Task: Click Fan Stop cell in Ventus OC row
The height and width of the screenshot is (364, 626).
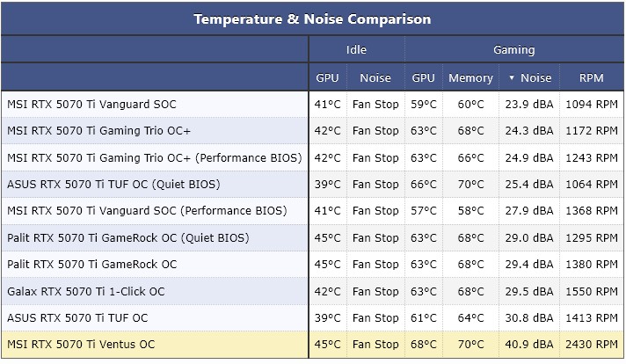Action: click(375, 345)
